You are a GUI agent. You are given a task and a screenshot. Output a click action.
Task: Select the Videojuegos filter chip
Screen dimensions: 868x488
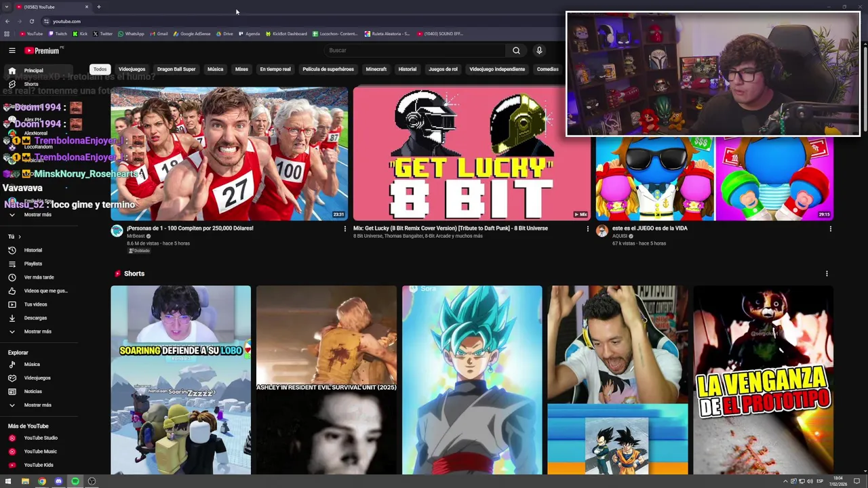point(132,69)
